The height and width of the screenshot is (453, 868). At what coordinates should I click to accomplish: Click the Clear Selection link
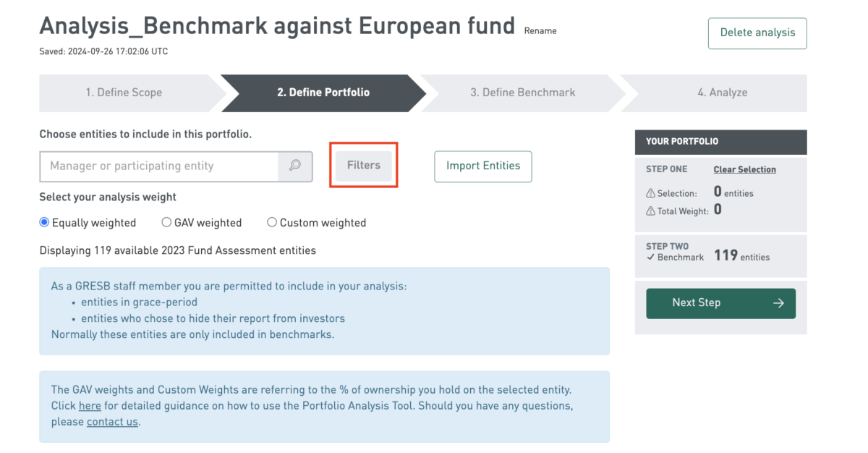[x=745, y=169]
